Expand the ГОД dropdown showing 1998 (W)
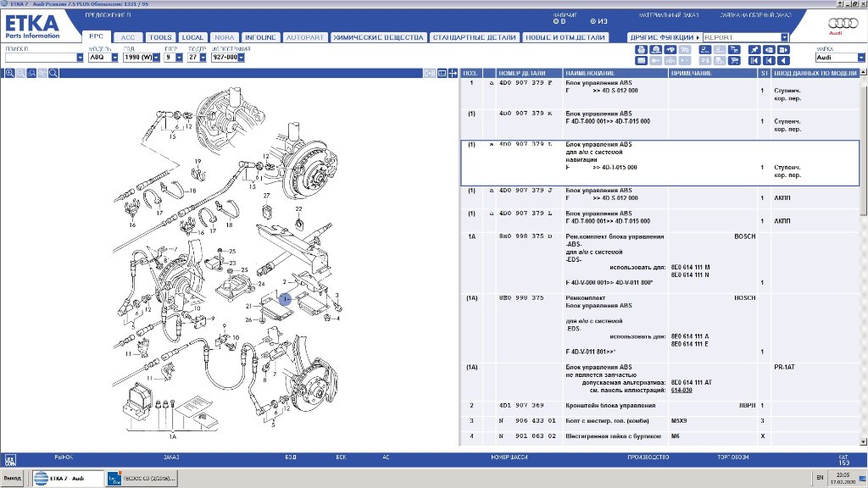This screenshot has width=868, height=488. 156,58
